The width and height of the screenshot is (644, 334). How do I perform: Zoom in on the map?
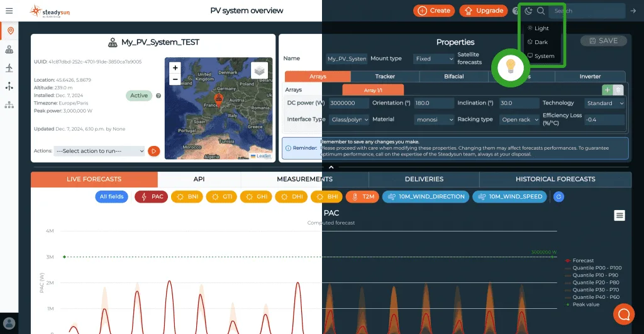[175, 68]
